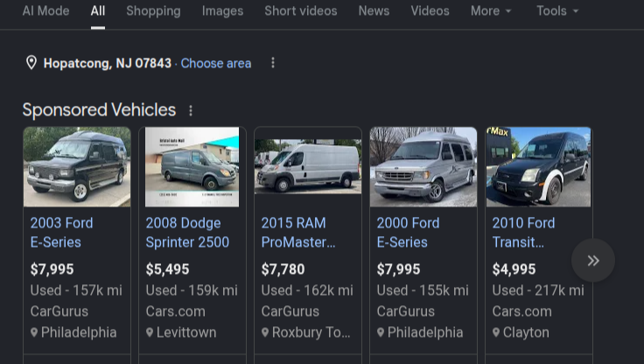Image resolution: width=644 pixels, height=364 pixels.
Task: Open the Tools dropdown
Action: point(557,10)
